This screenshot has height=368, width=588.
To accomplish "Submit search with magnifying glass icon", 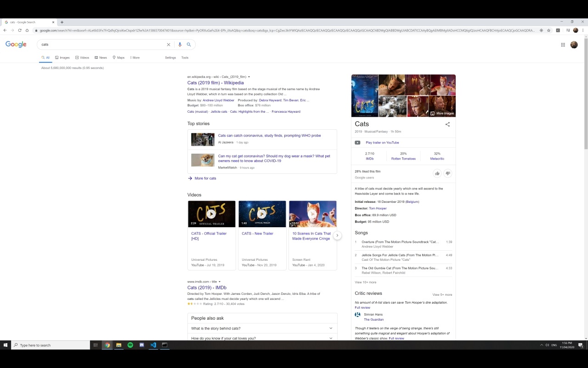I will (x=188, y=45).
